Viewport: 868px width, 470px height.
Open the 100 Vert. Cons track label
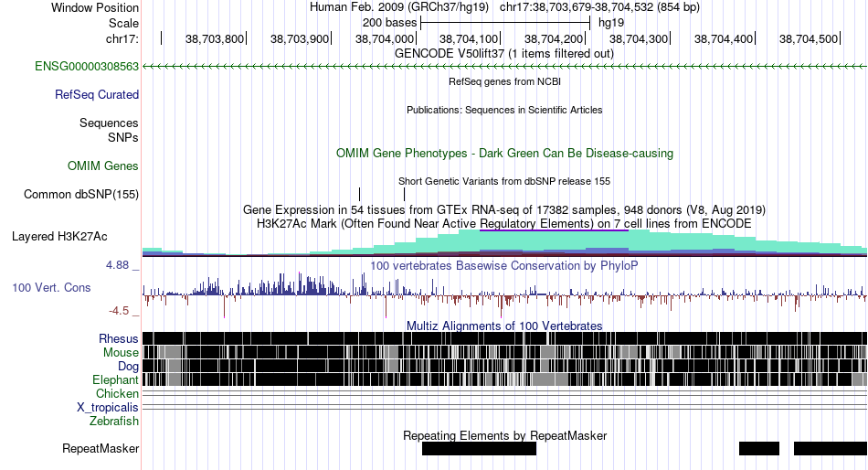tap(51, 288)
